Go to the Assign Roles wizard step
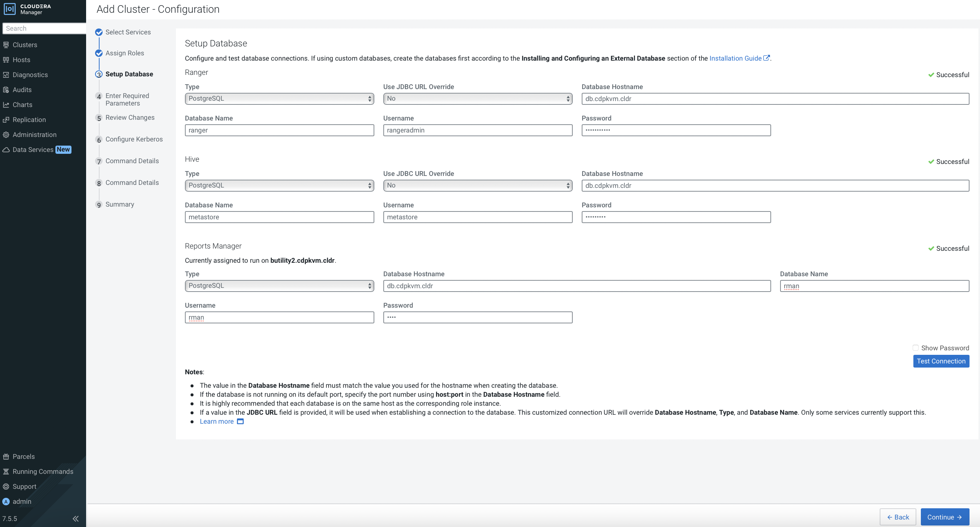The width and height of the screenshot is (980, 527). click(x=124, y=53)
